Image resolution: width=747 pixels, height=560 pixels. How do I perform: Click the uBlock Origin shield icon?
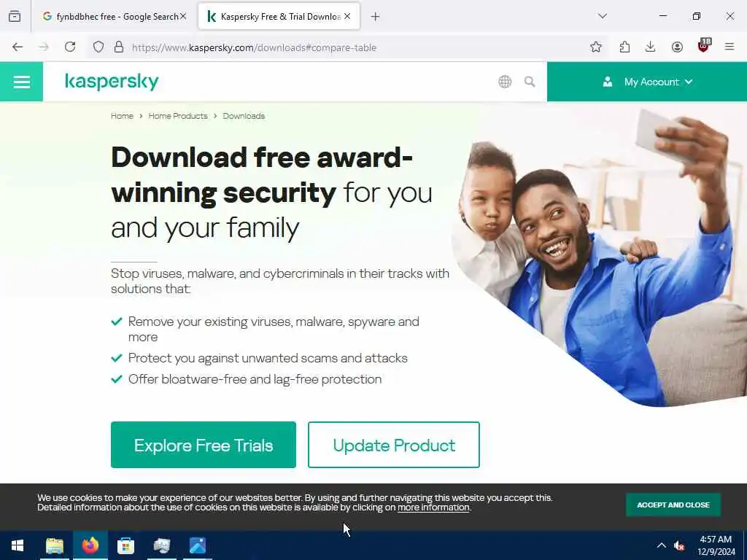pyautogui.click(x=704, y=46)
